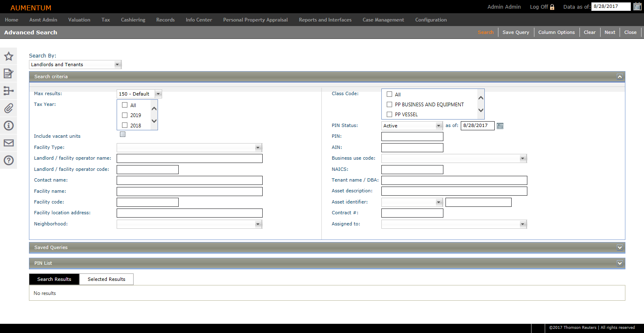Click the help question mark icon
The image size is (644, 333).
click(9, 161)
